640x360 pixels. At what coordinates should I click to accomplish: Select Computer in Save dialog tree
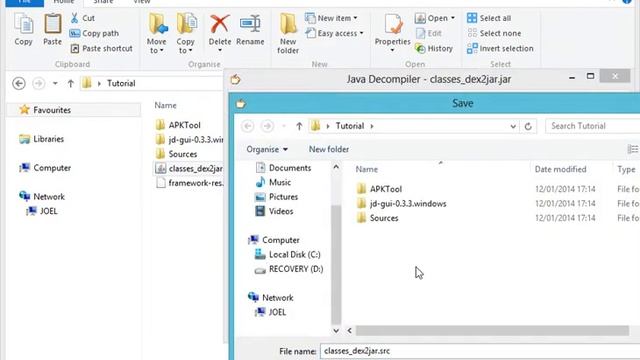click(x=274, y=240)
